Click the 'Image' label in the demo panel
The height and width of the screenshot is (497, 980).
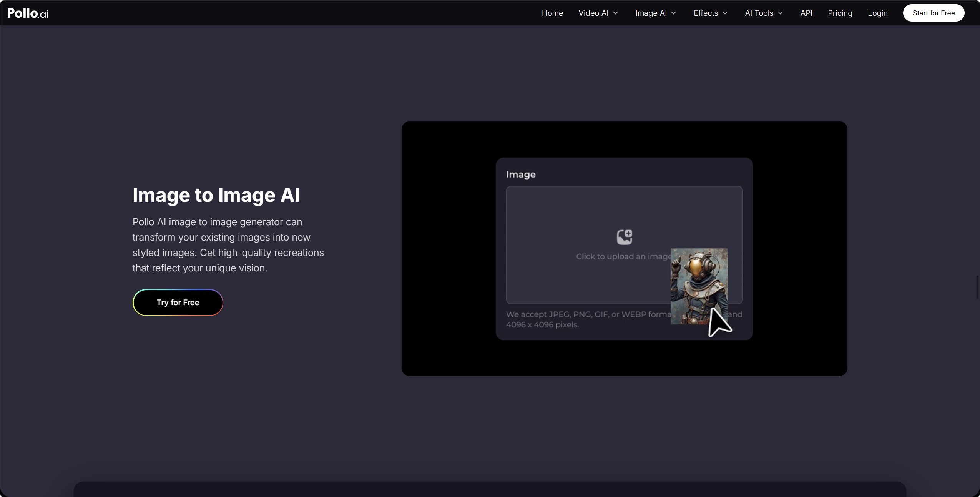(521, 175)
